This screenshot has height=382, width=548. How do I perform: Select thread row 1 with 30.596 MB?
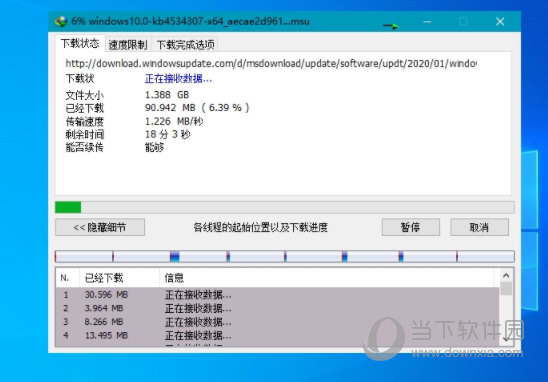point(277,295)
